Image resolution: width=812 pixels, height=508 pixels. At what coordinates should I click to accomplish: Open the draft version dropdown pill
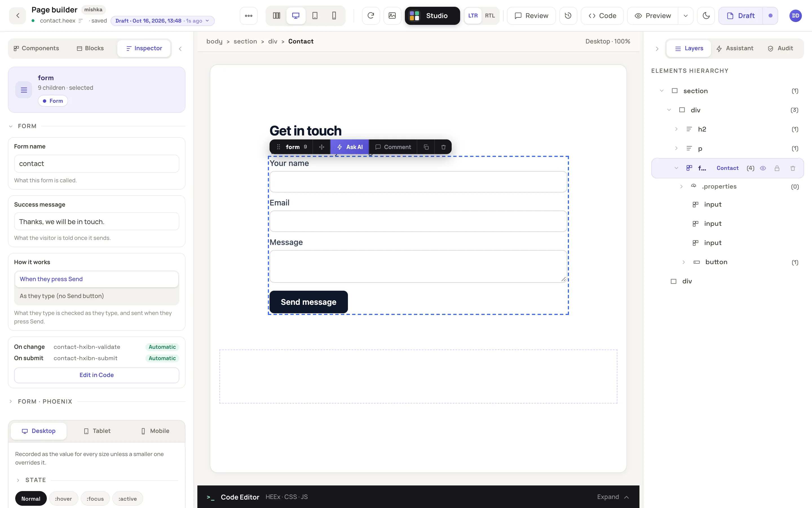point(162,21)
